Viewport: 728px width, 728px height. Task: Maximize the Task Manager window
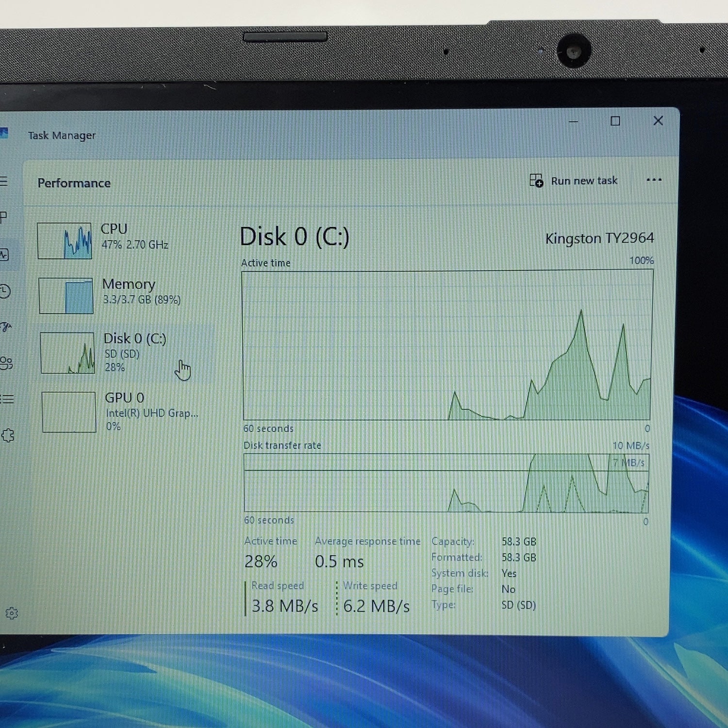615,121
